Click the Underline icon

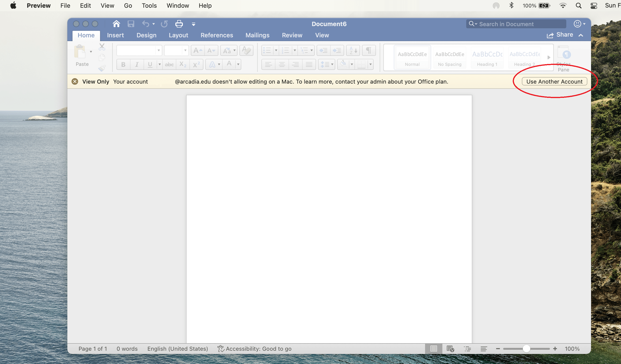150,64
